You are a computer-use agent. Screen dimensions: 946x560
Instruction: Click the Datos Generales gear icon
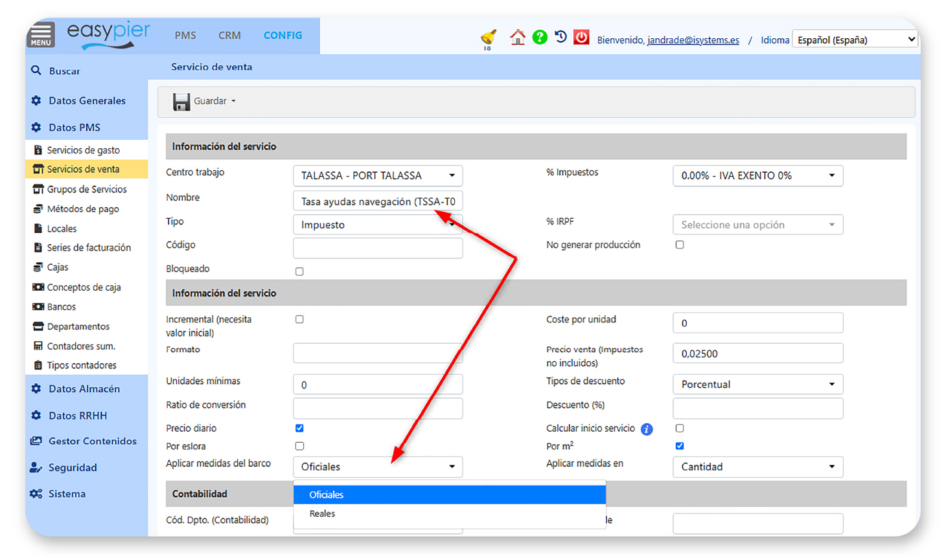tap(36, 100)
